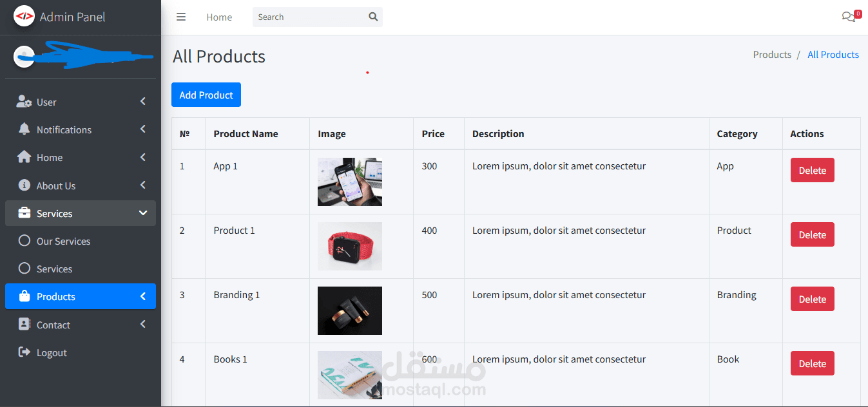Viewport: 868px width, 407px height.
Task: Open the chat messages icon
Action: pyautogui.click(x=849, y=17)
